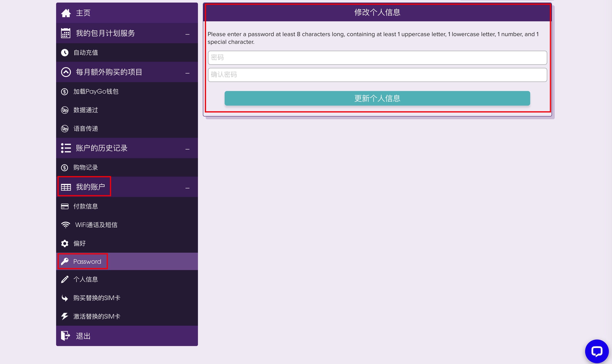Click the key icon beside Password
This screenshot has height=364, width=612.
[x=65, y=262]
